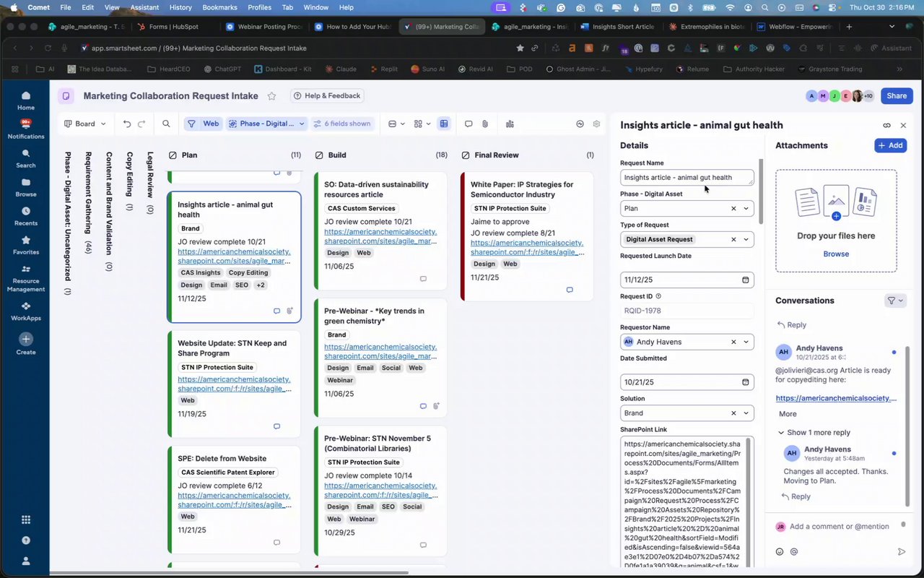
Task: Open the calendar picker for Date Submitted
Action: click(x=746, y=382)
